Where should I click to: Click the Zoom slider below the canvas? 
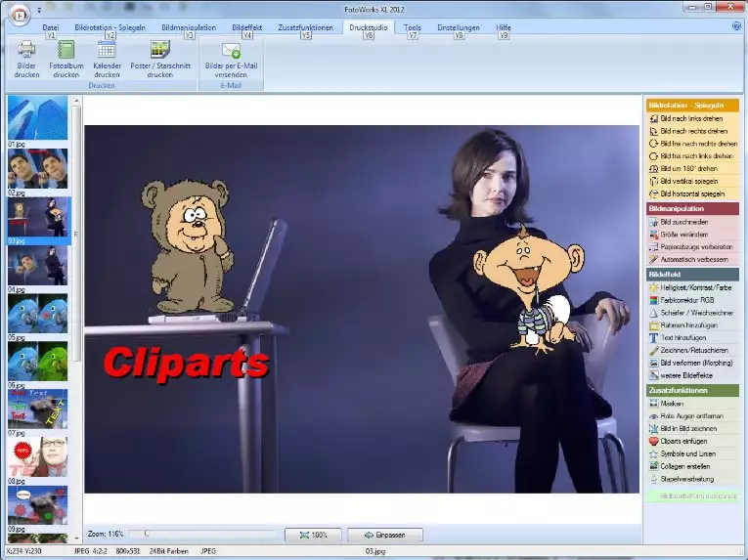200,535
